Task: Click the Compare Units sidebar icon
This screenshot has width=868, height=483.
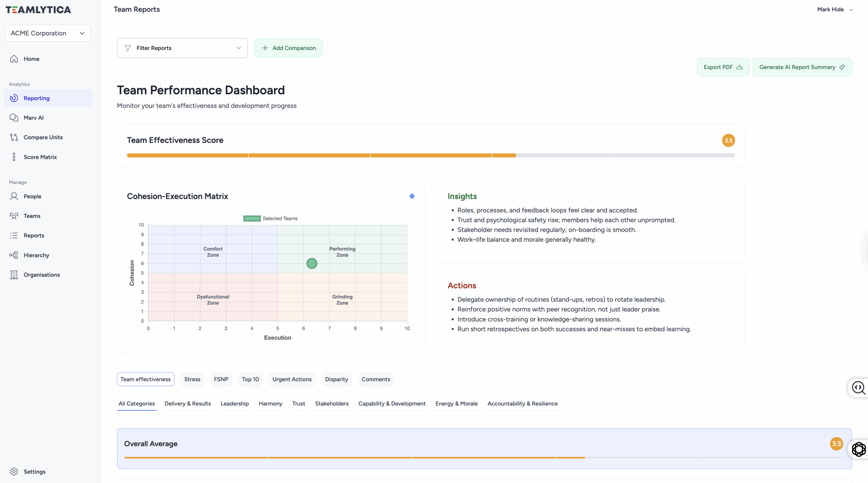Action: click(x=14, y=137)
